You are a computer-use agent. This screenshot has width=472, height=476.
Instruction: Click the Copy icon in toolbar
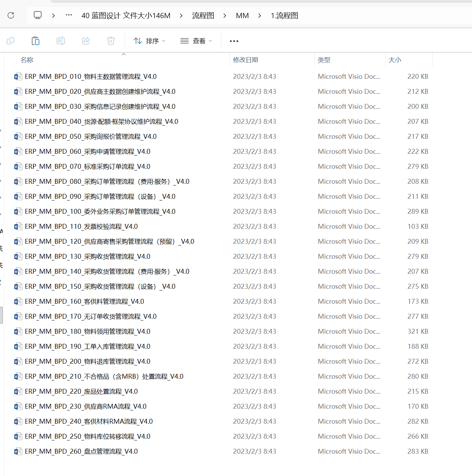(x=10, y=41)
